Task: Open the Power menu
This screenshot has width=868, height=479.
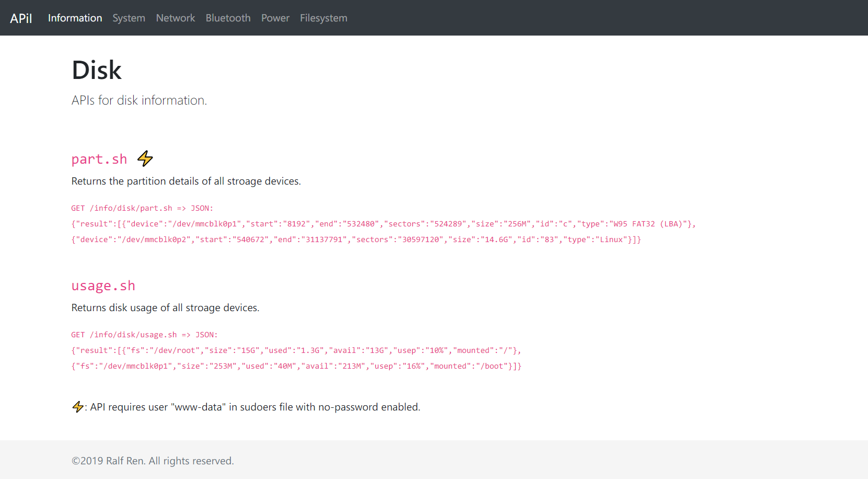Action: [x=275, y=18]
